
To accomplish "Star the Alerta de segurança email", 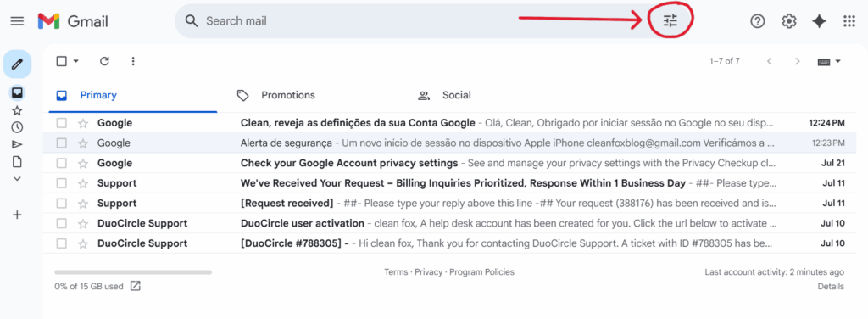I will 83,143.
